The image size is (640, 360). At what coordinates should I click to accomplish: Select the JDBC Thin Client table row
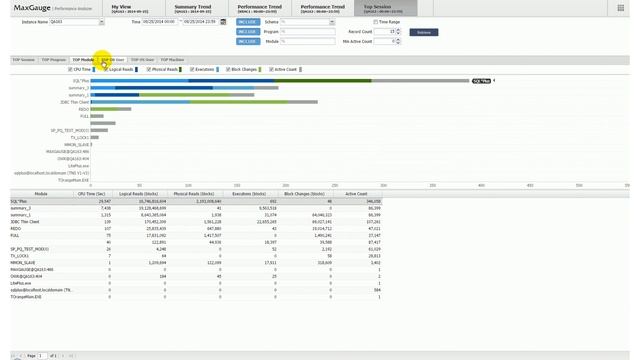196,222
